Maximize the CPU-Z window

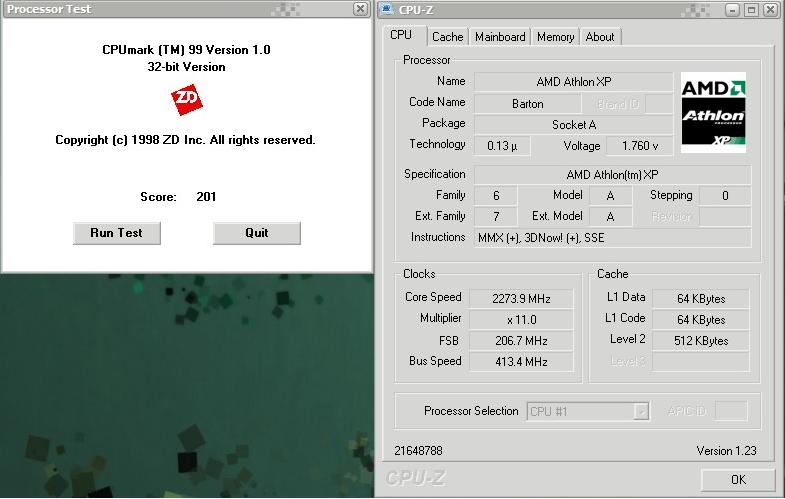coord(751,10)
